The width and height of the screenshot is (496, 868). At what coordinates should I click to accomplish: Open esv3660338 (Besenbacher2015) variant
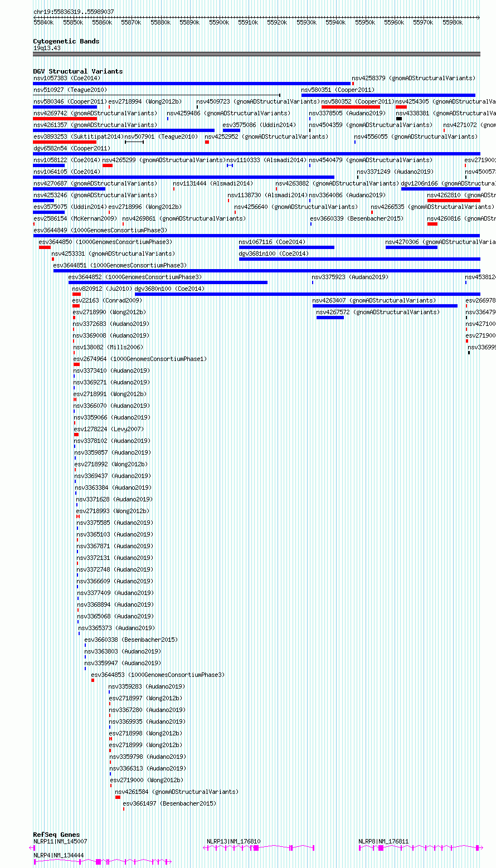click(x=131, y=640)
